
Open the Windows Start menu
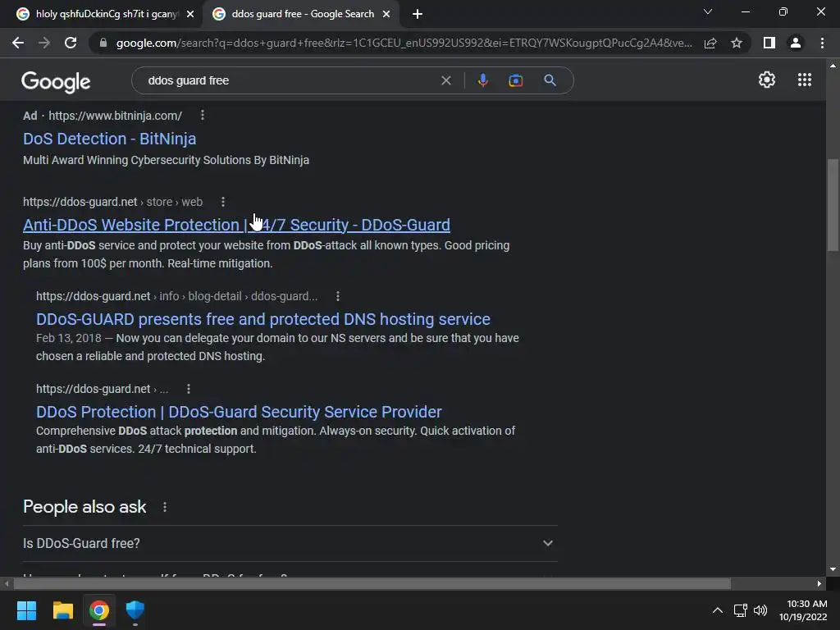(26, 610)
